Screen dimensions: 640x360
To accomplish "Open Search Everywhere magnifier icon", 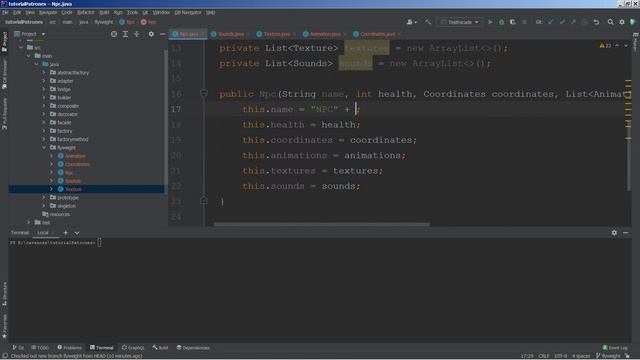I will coord(611,22).
